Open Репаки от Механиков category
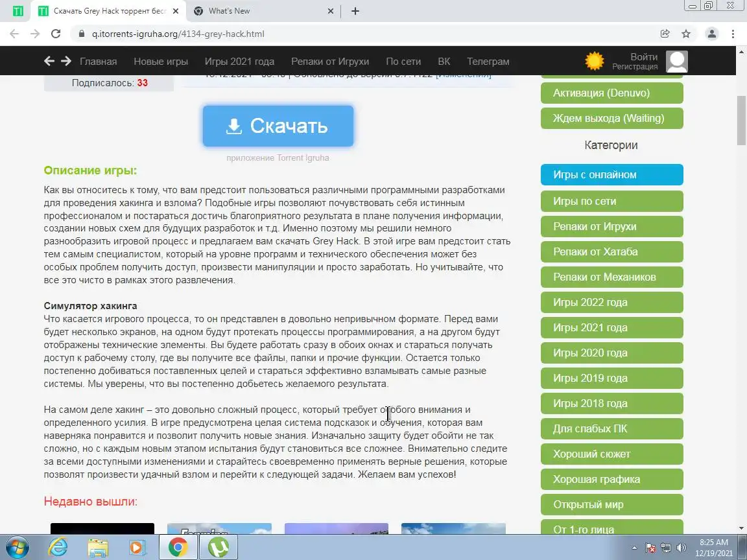Screen dimensions: 747x560 pos(611,277)
